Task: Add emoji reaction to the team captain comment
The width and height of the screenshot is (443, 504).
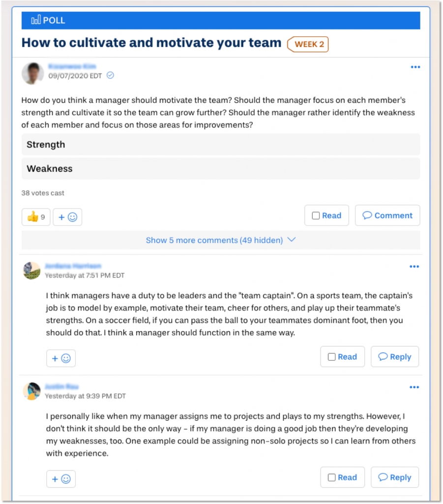Action: coord(61,358)
